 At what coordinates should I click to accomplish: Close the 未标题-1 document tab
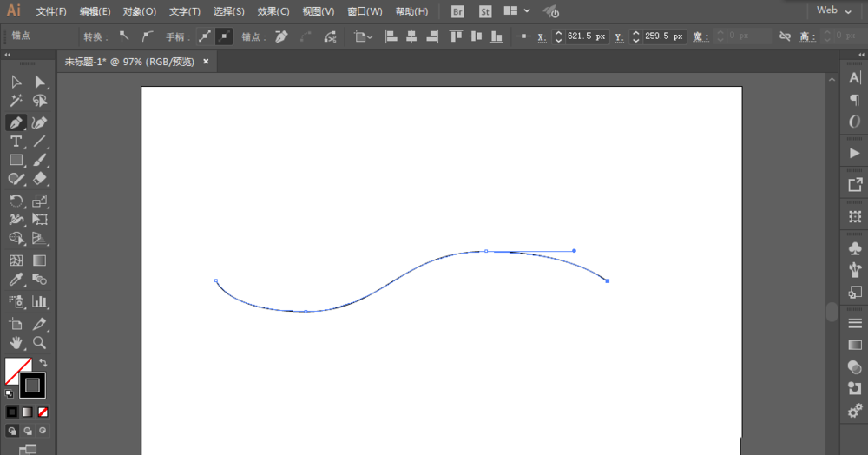(206, 62)
